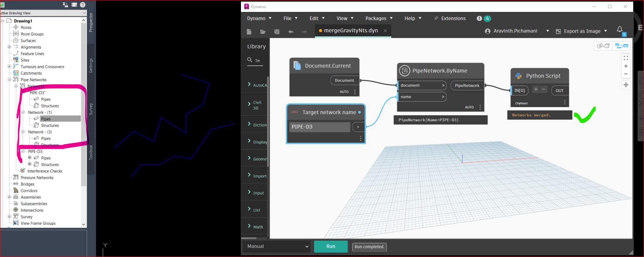Screen dimensions: 644x257
Task: Click the Run button
Action: point(331,246)
